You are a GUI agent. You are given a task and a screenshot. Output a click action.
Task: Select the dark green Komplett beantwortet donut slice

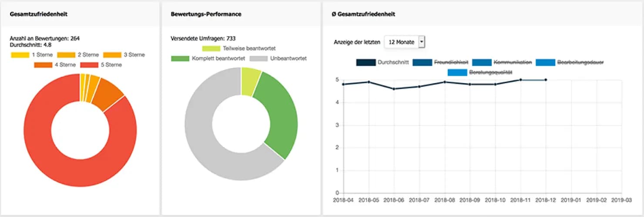(x=278, y=118)
